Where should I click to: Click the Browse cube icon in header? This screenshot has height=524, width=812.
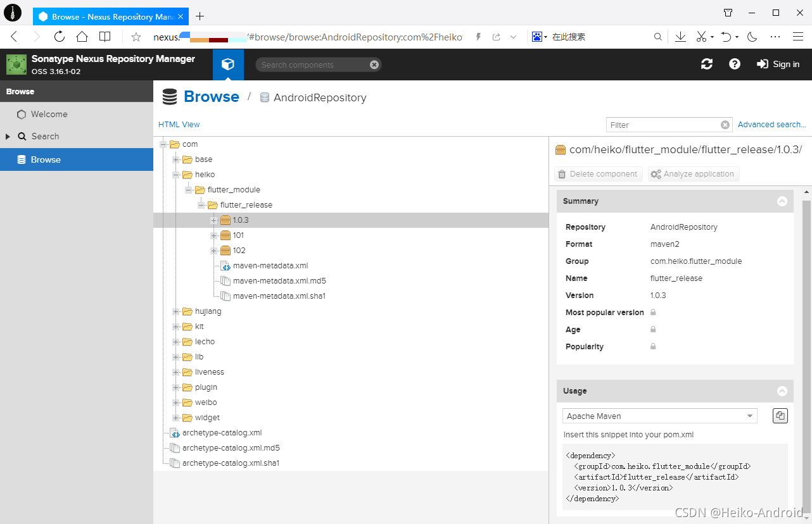coord(228,65)
